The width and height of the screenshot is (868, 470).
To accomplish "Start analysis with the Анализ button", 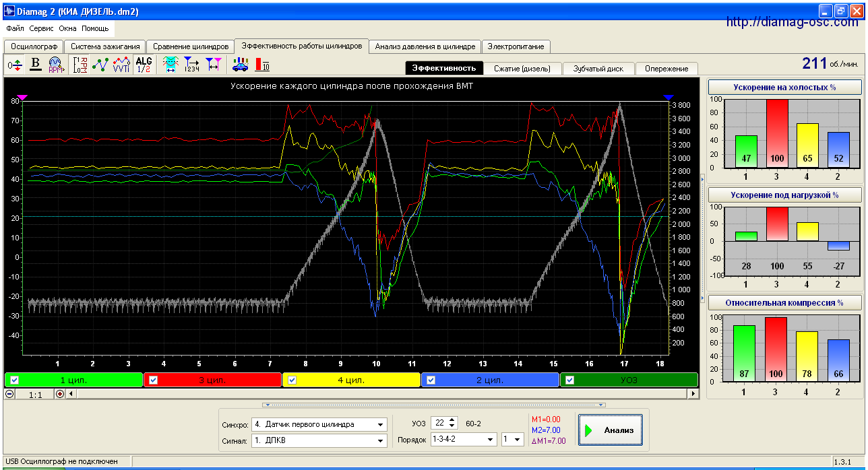I will tap(610, 430).
